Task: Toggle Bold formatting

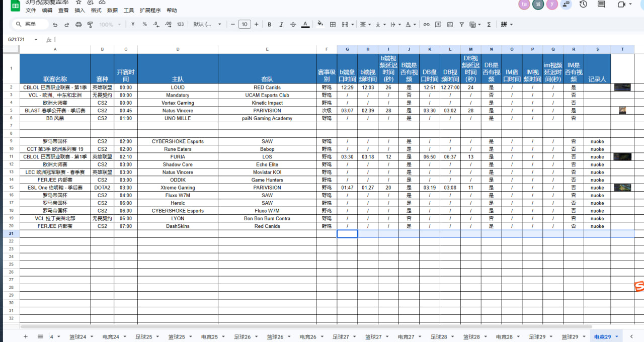Action: [x=270, y=24]
